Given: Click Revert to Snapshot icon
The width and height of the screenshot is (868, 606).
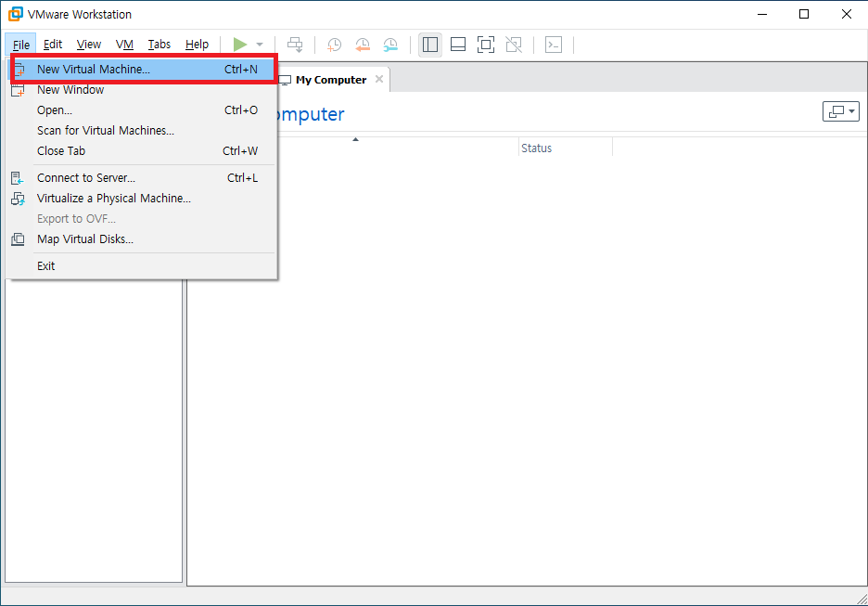Looking at the screenshot, I should click(x=363, y=45).
